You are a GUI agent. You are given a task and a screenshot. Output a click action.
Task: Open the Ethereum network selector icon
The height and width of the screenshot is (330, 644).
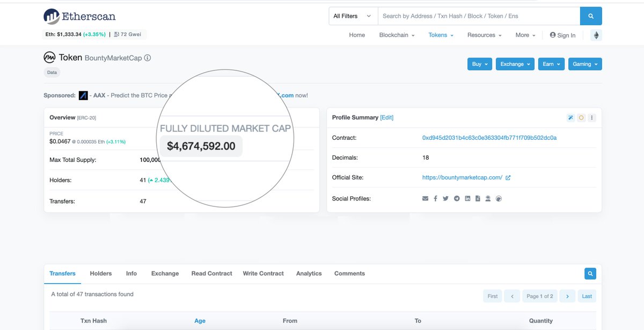tap(596, 35)
